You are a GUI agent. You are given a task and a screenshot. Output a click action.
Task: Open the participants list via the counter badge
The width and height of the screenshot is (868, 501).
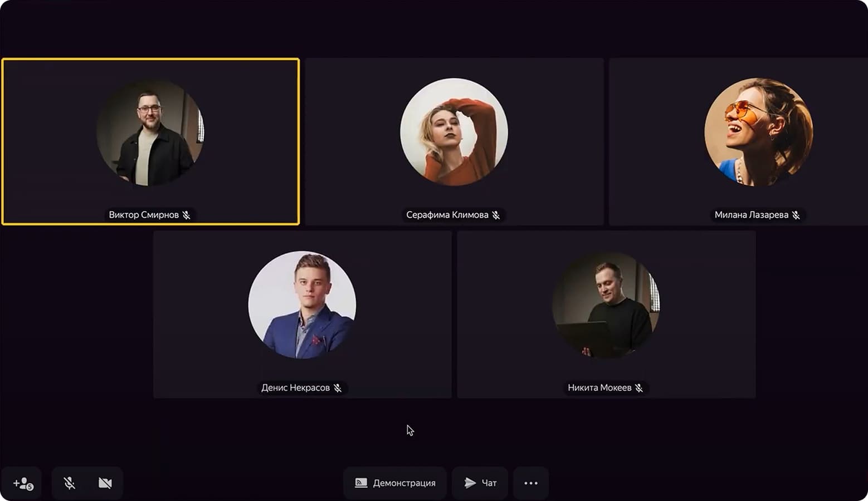(x=31, y=488)
